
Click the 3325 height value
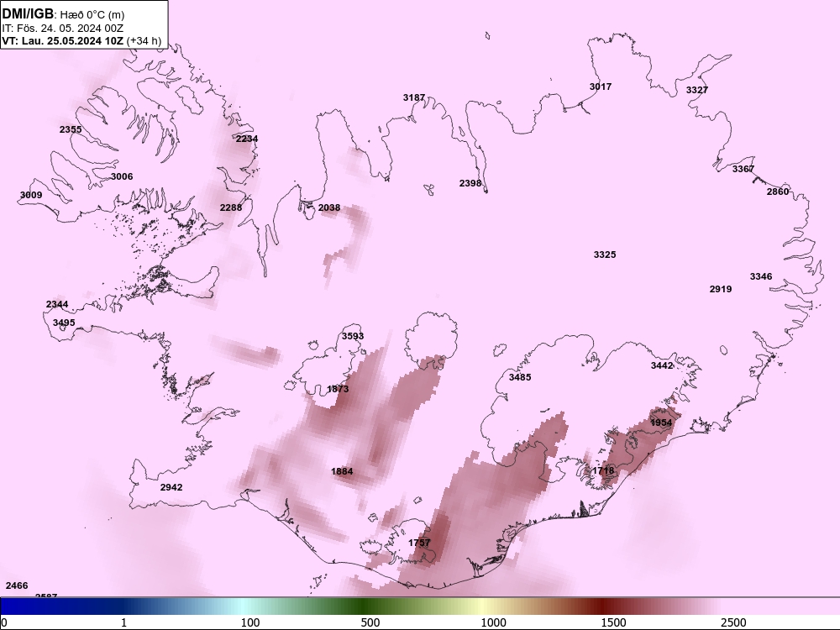[x=605, y=255]
